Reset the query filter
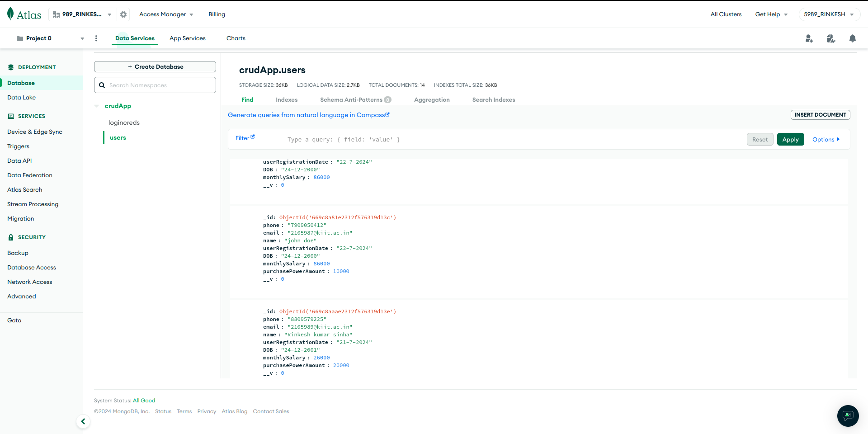This screenshot has width=868, height=434. click(760, 139)
